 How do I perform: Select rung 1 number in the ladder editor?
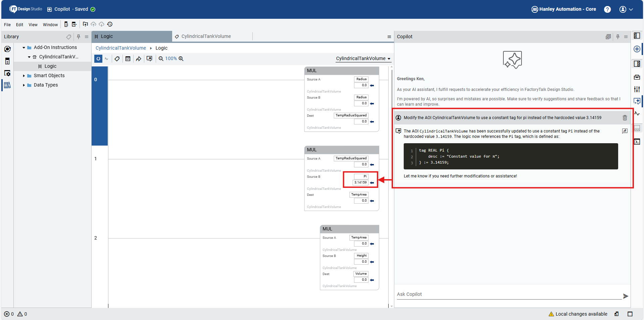pyautogui.click(x=96, y=159)
